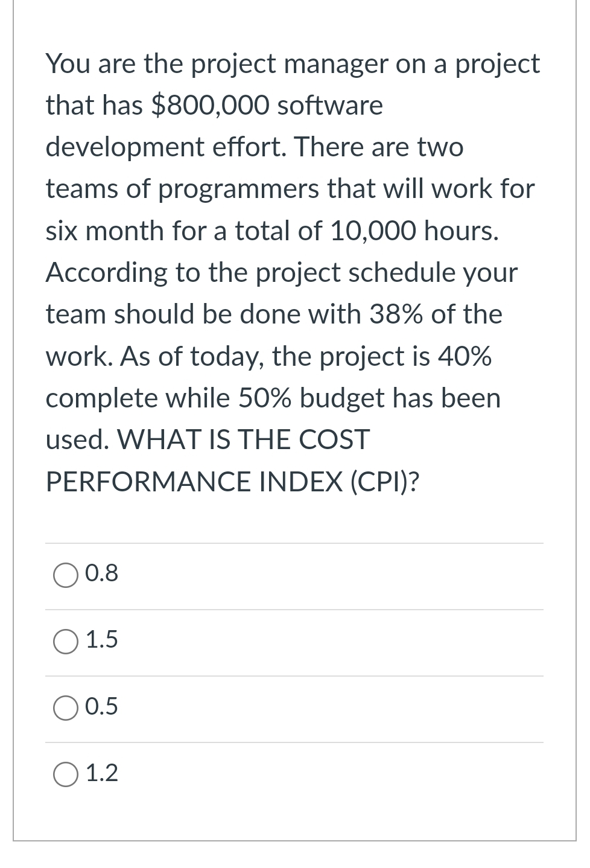Viewport: 590px width, 868px height.
Task: Click the "0.8" answer label text
Action: (102, 573)
